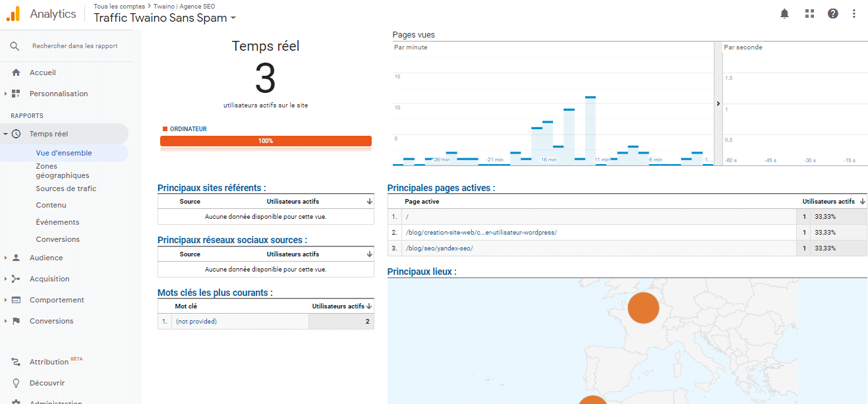Collapse the Temps réel section arrow
The image size is (868, 404).
[5, 134]
